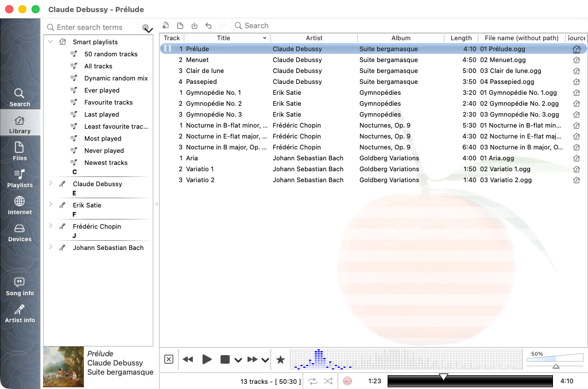The width and height of the screenshot is (588, 389).
Task: Select the Most played smart playlist
Action: point(103,138)
